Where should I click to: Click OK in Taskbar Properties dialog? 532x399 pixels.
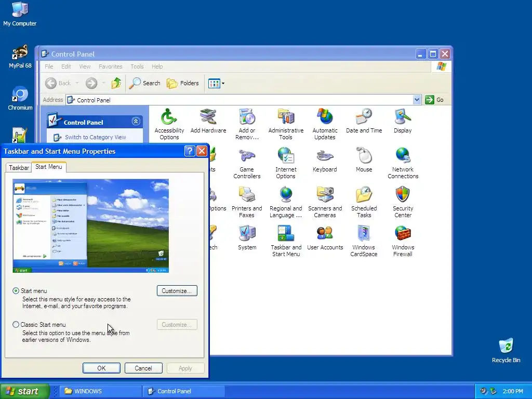click(x=101, y=368)
